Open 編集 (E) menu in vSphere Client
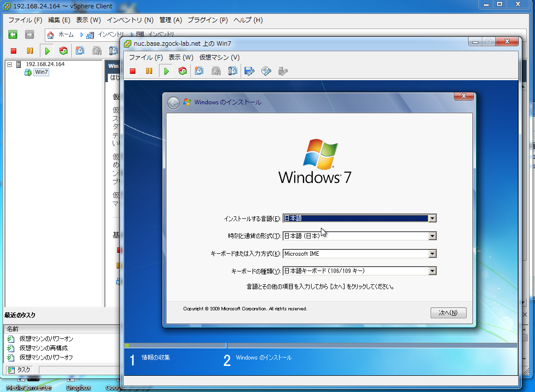The width and height of the screenshot is (535, 392). [x=59, y=20]
